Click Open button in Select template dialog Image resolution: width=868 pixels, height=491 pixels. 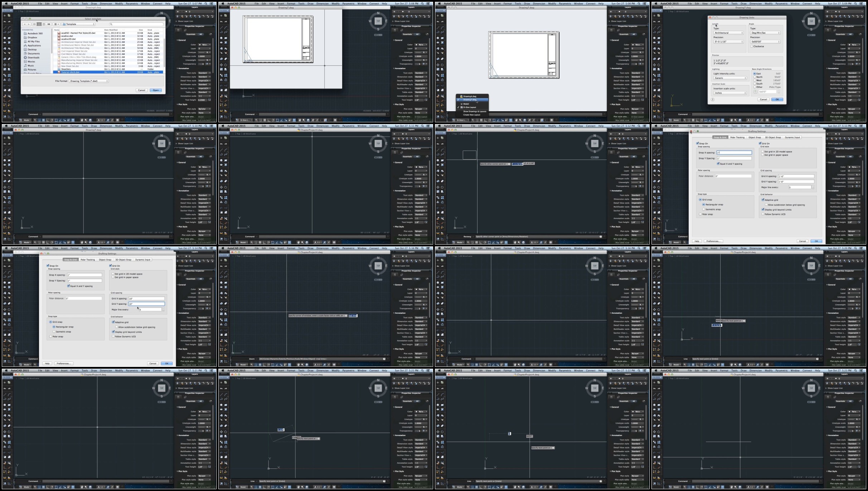[x=156, y=90]
